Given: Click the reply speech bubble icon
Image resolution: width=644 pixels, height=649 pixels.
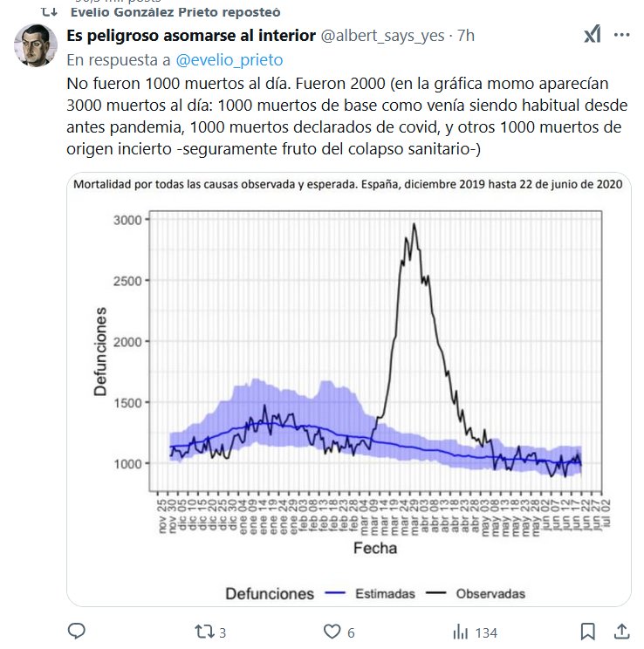Looking at the screenshot, I should pyautogui.click(x=77, y=631).
